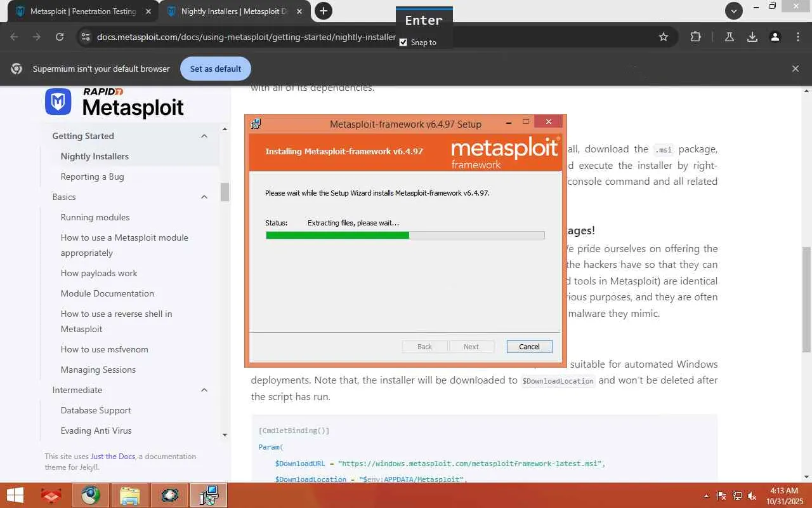Show hidden tray icons arrow

click(707, 496)
